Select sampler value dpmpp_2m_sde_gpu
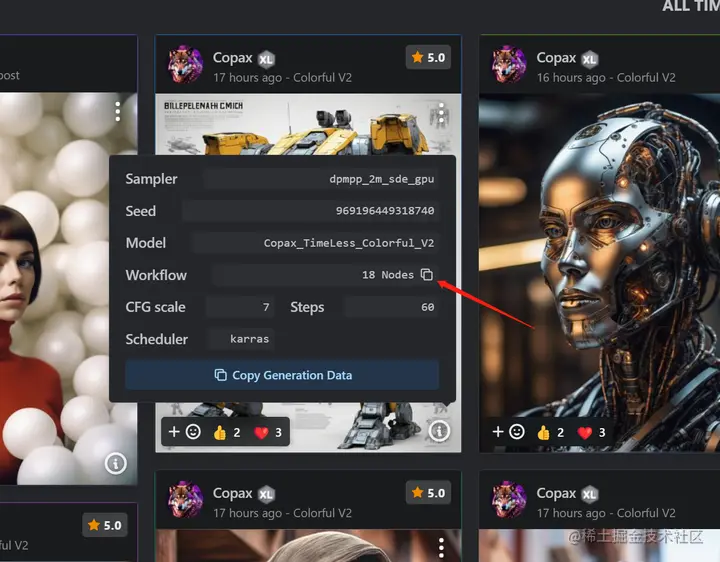Screen dimensions: 720x562 (x=382, y=179)
